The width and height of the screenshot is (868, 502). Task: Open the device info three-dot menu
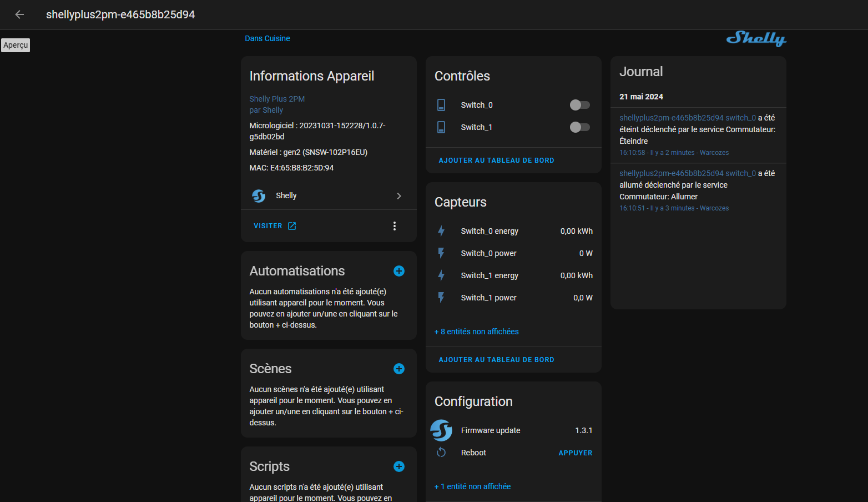pyautogui.click(x=395, y=226)
